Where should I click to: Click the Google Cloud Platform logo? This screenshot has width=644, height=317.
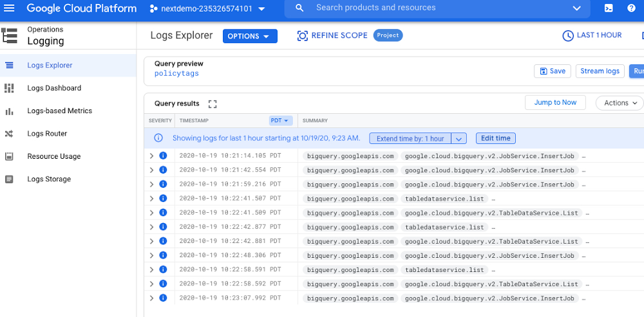coord(81,8)
